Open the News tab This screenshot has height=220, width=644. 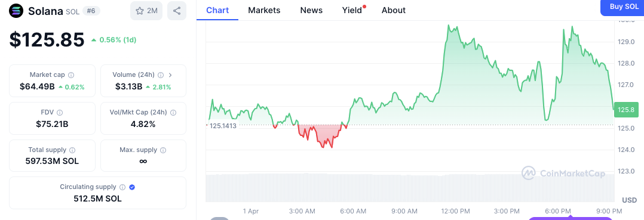tap(311, 10)
